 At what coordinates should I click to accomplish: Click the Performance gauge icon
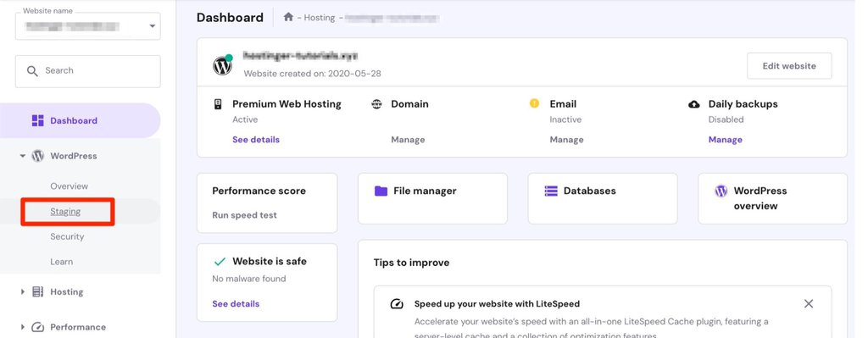[x=37, y=327]
